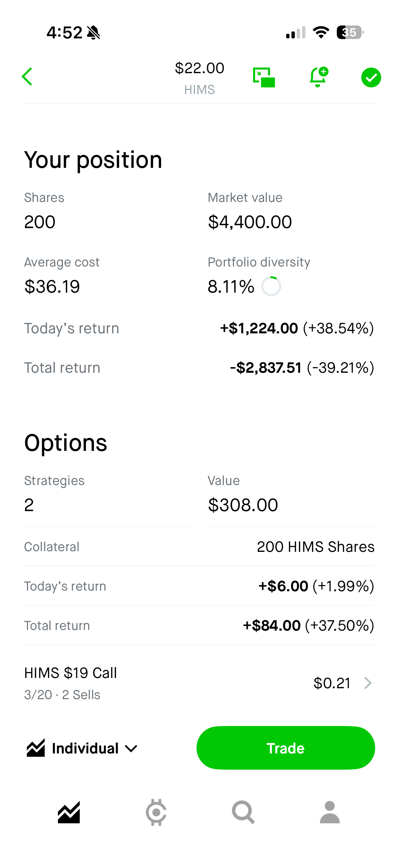Tap the chart icon beside Individual
This screenshot has height=868, width=399.
[x=36, y=748]
